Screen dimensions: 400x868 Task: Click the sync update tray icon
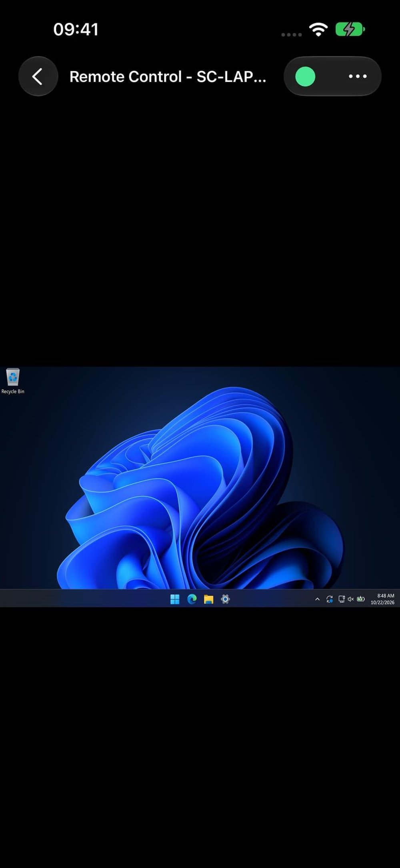(330, 599)
